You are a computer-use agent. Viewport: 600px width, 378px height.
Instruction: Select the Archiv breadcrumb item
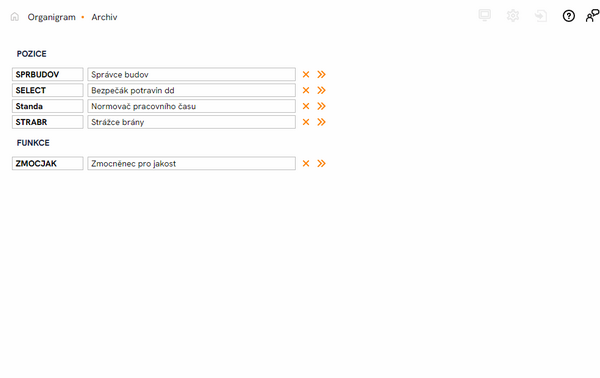tap(104, 17)
